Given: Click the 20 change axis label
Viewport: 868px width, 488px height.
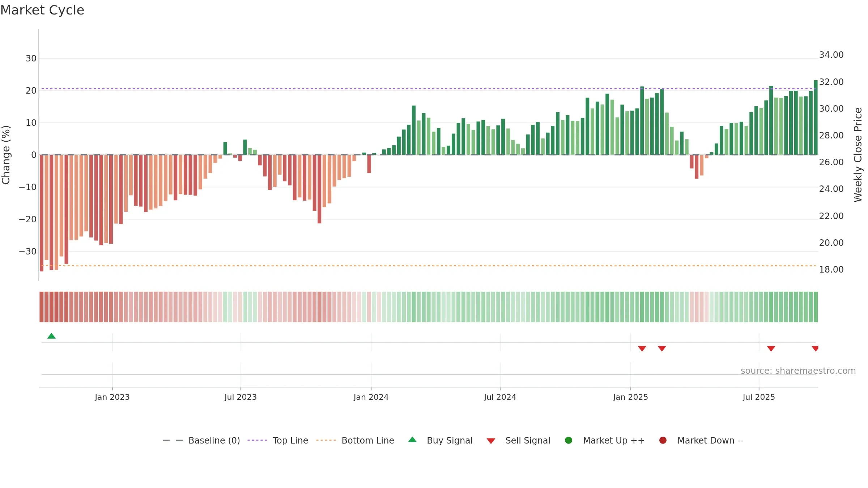Looking at the screenshot, I should 31,91.
